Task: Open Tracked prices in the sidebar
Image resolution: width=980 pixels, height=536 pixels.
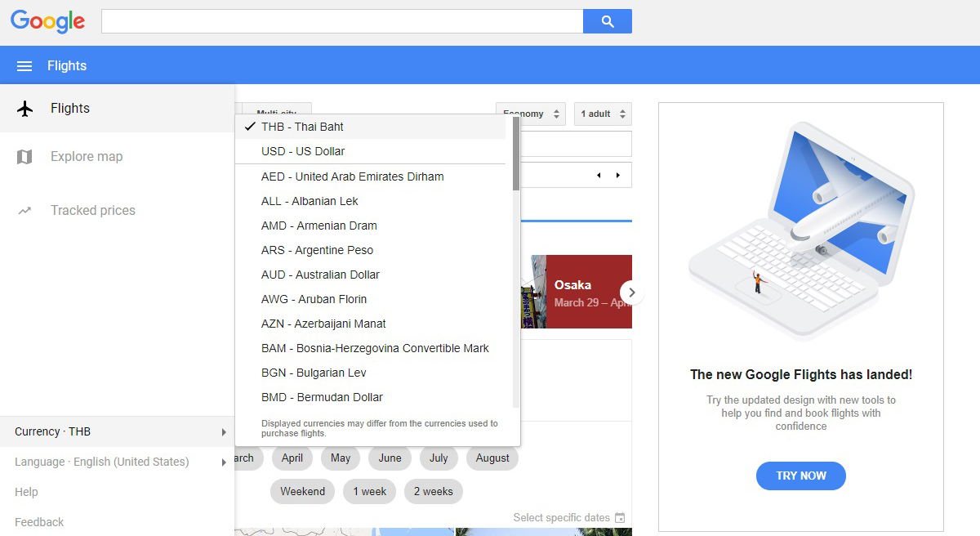Action: [118, 211]
